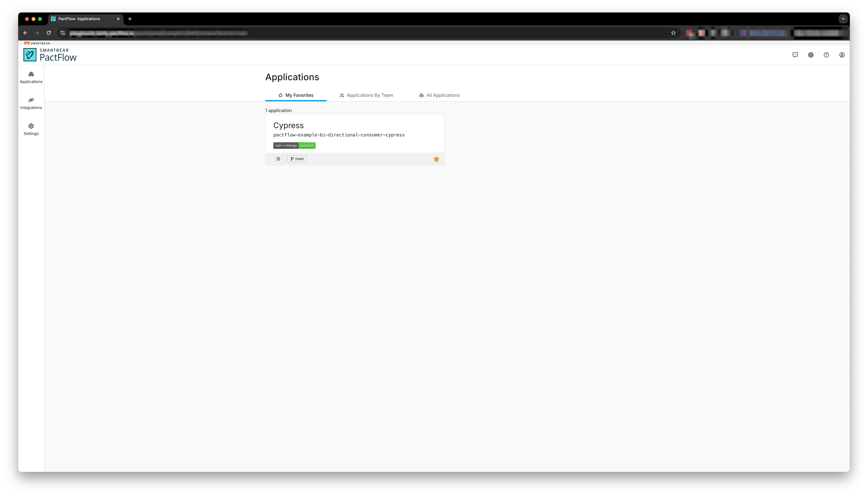Switch to the Applications By Team tab
This screenshot has width=868, height=496.
coord(366,95)
